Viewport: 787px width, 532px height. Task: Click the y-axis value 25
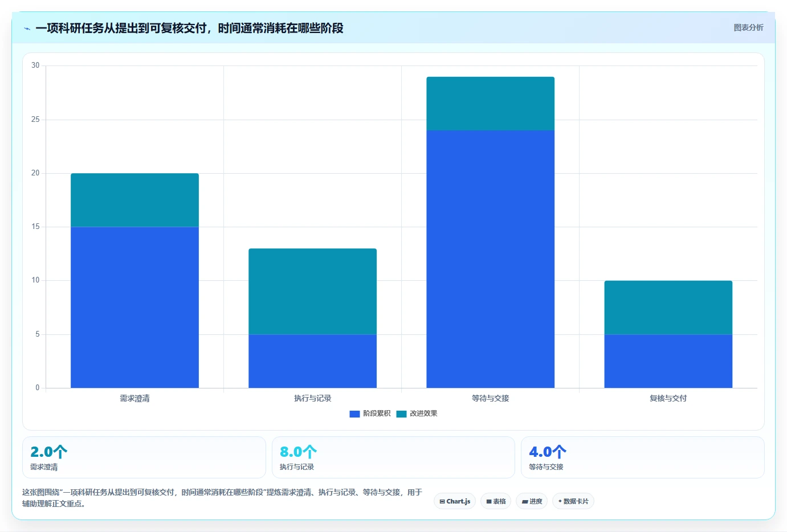point(35,120)
